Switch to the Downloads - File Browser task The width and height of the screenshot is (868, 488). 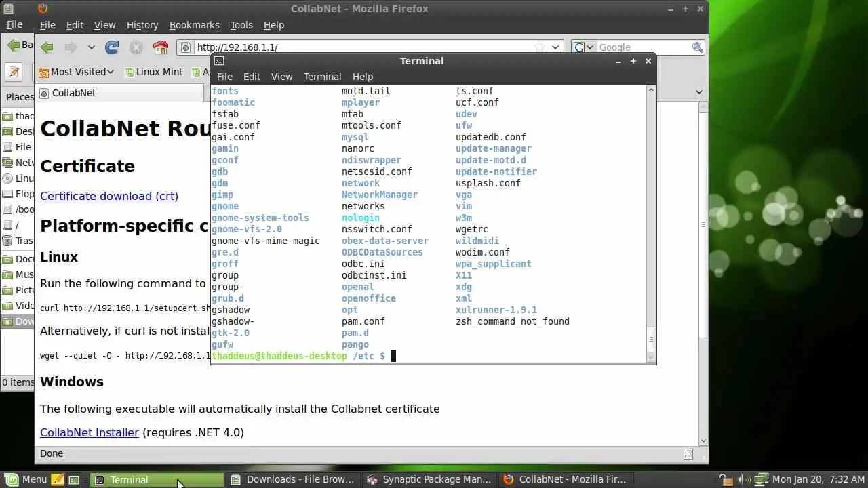click(293, 479)
